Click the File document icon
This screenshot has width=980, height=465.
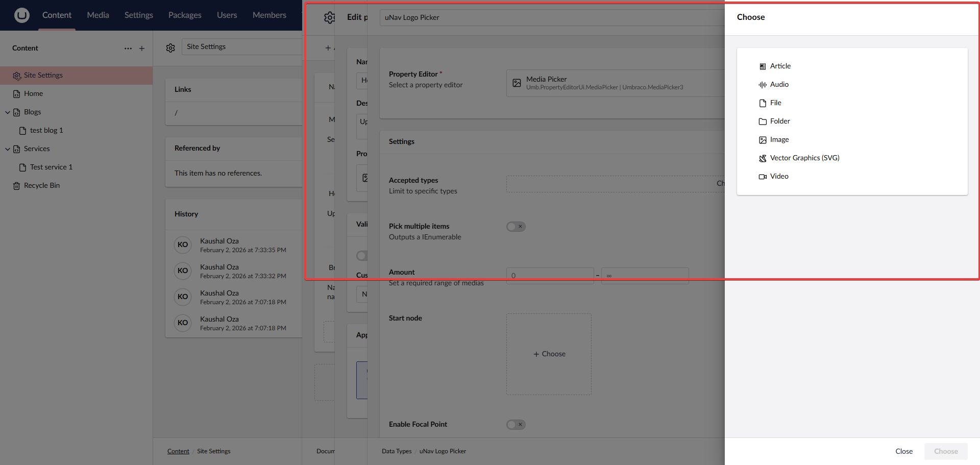(x=763, y=103)
